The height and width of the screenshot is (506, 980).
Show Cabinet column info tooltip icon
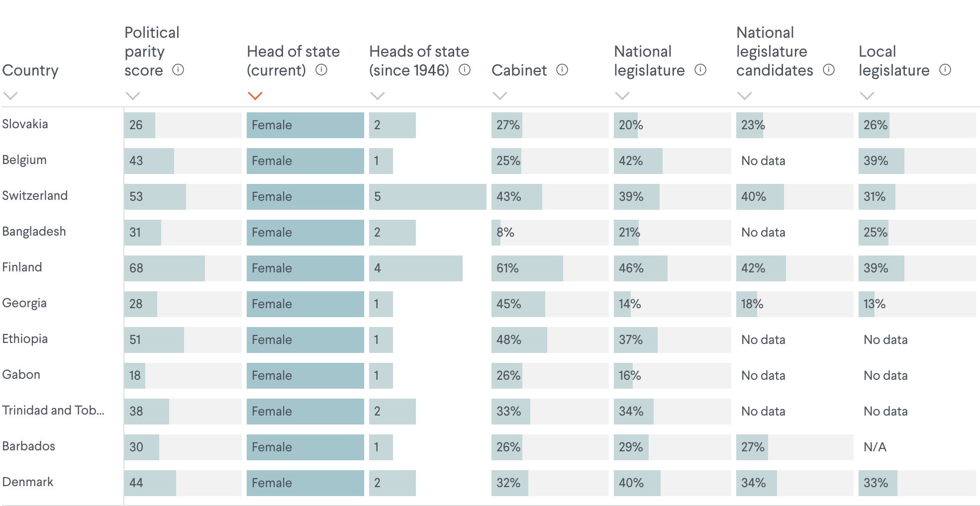[x=562, y=70]
